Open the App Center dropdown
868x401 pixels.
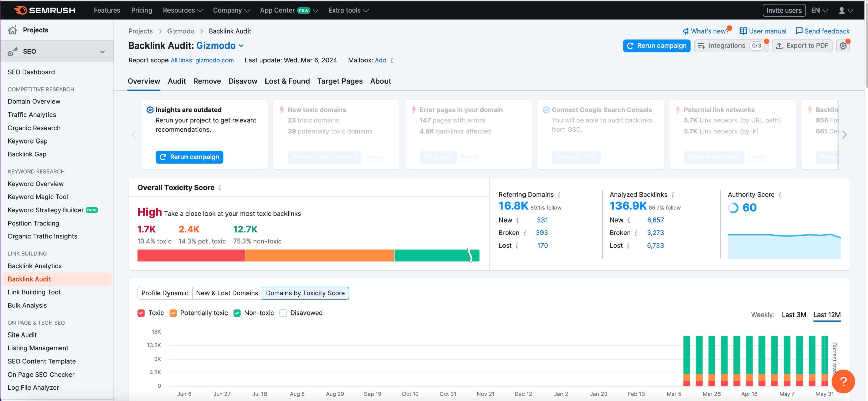[289, 11]
